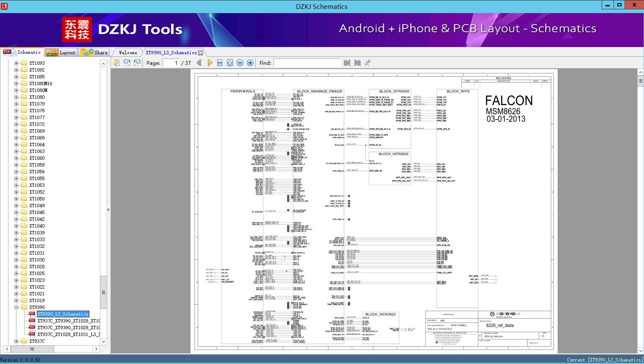Viewport: 644px width, 364px height.
Task: Select the XT1058 folder in tree
Action: tap(37, 165)
